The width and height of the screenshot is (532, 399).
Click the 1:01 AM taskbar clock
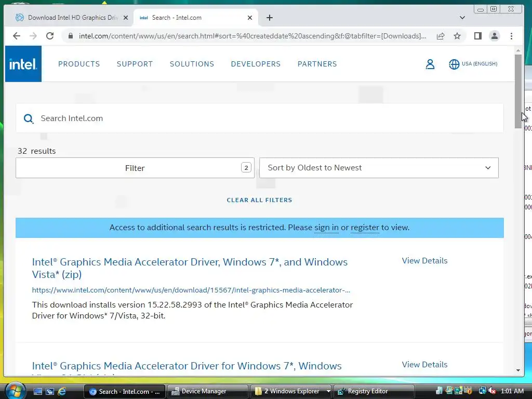pyautogui.click(x=512, y=391)
